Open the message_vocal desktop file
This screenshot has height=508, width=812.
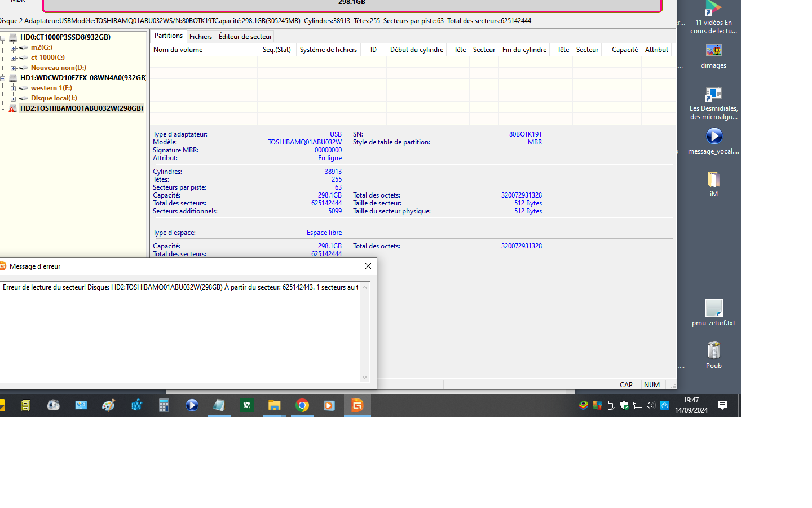click(x=714, y=141)
